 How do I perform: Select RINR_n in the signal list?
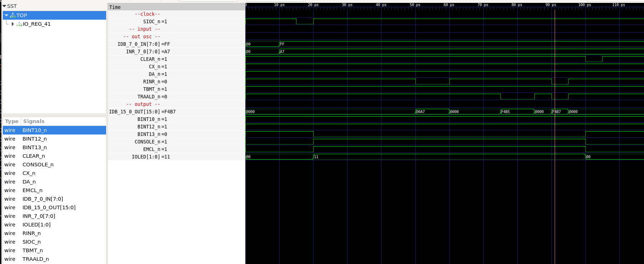click(x=54, y=233)
